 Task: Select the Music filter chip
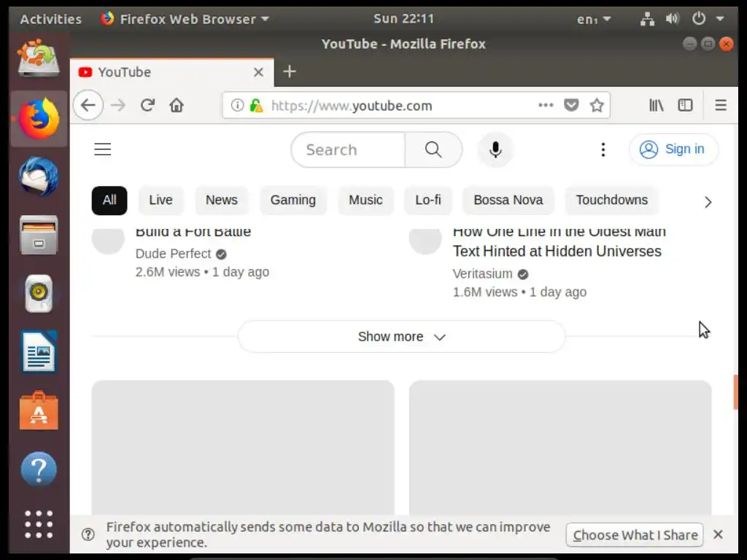point(365,201)
